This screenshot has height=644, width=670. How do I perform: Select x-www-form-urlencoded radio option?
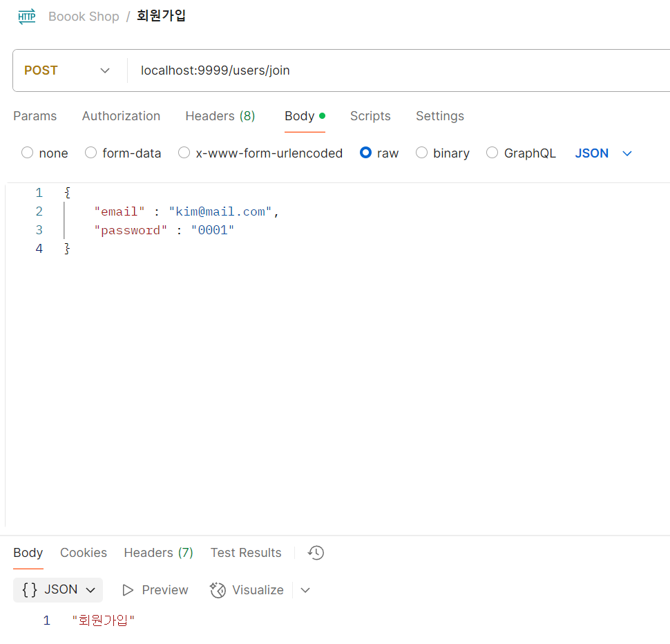[184, 153]
